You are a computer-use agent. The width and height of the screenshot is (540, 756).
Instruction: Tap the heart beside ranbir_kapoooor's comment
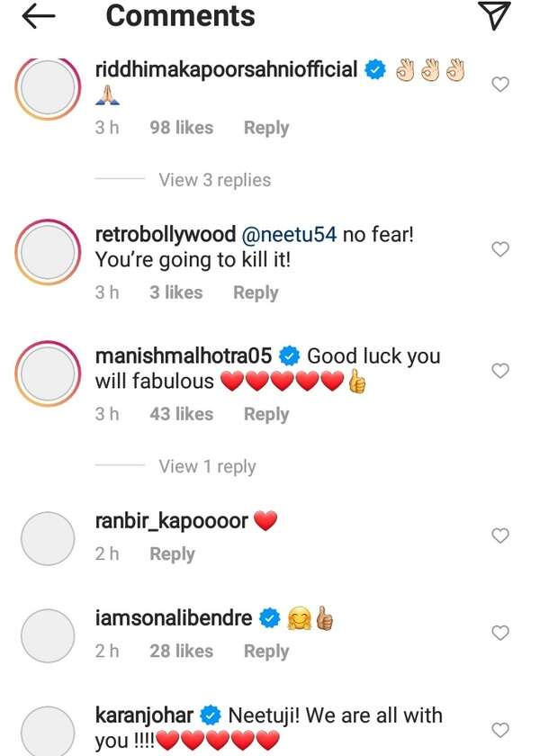click(500, 535)
